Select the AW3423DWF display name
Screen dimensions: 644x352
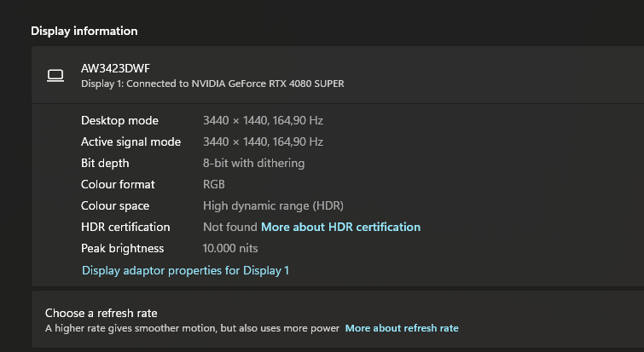pos(115,68)
